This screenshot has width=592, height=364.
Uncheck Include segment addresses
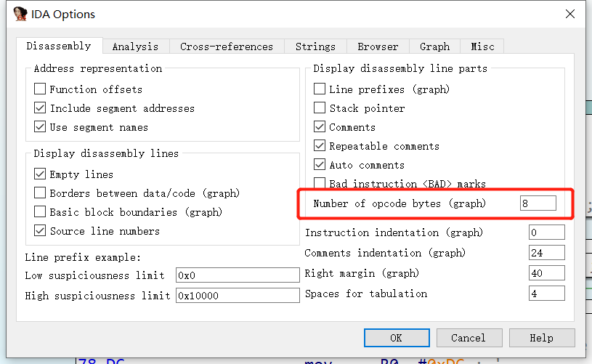click(40, 108)
